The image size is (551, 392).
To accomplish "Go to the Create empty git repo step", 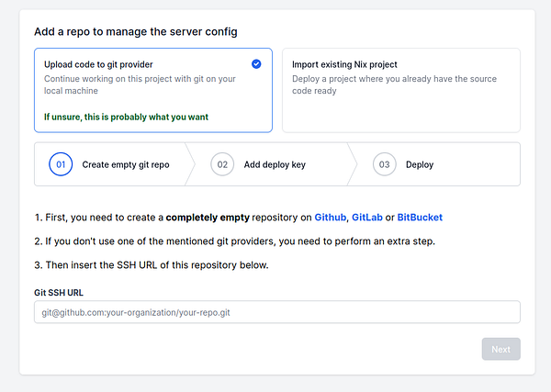I will pos(126,165).
